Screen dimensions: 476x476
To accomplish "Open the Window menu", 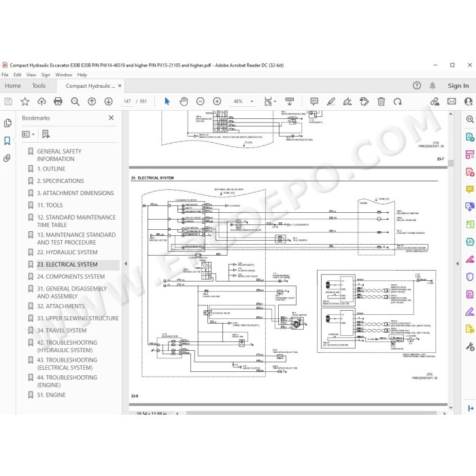I will (64, 75).
